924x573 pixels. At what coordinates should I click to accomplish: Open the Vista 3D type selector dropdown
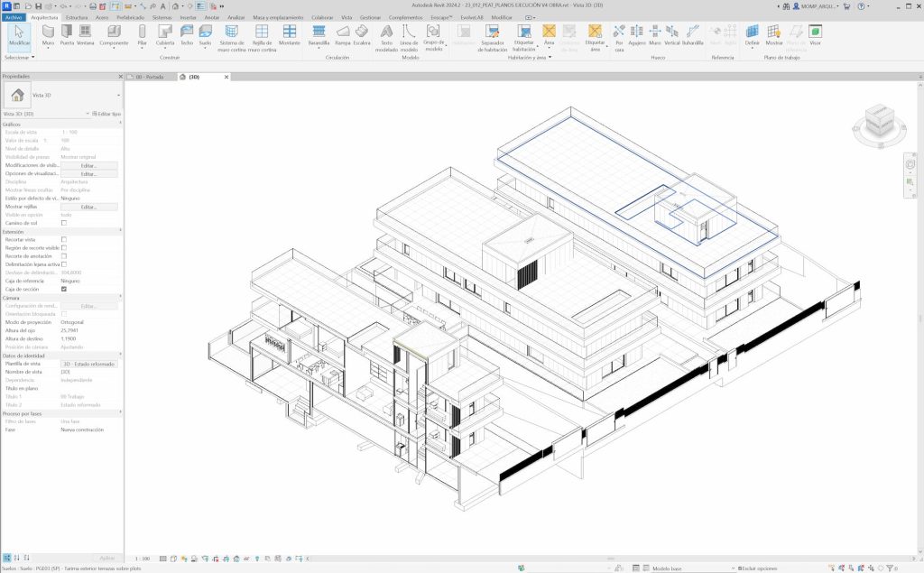[118, 95]
